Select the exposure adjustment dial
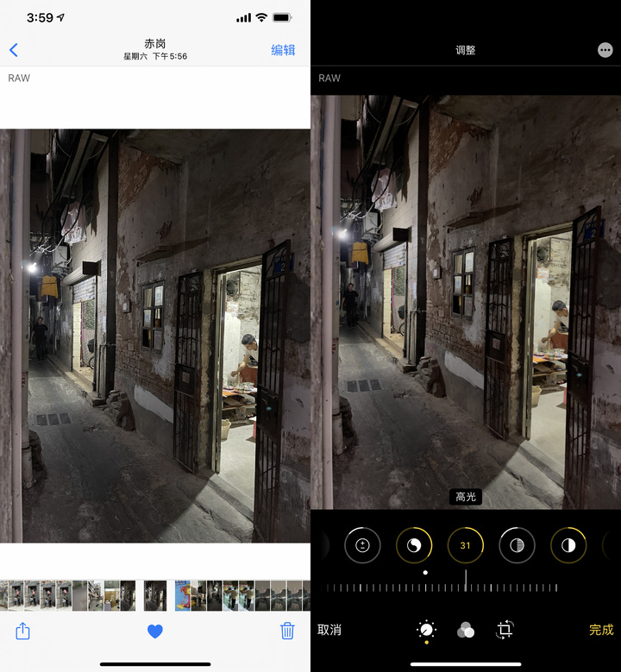The width and height of the screenshot is (621, 672). 362,545
